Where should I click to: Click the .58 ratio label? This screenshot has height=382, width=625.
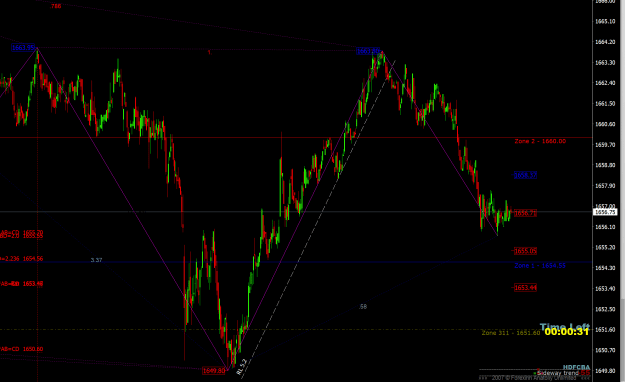[363, 307]
